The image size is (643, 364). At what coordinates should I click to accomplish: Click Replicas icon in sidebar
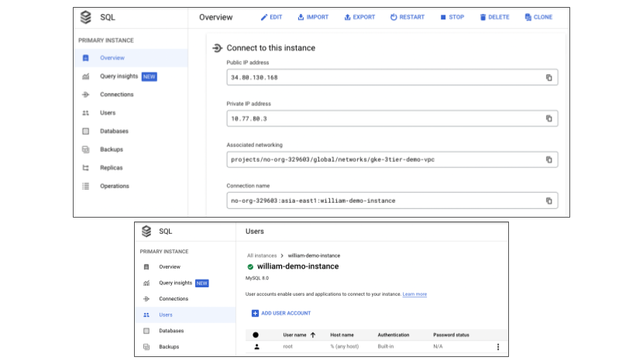click(86, 167)
